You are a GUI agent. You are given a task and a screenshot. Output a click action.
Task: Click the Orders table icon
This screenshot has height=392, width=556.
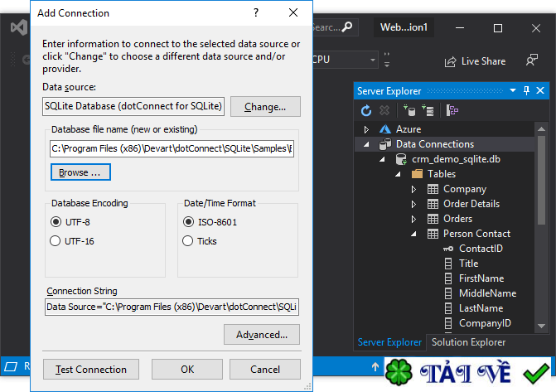(433, 219)
